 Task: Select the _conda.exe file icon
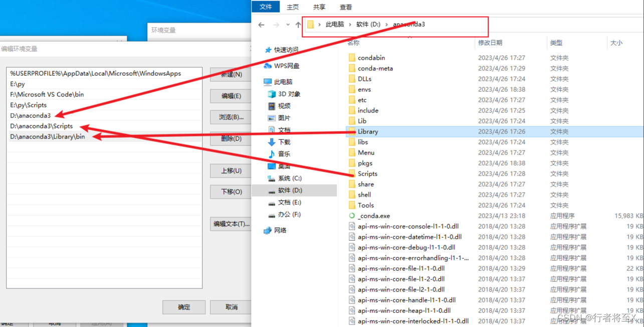tap(352, 216)
